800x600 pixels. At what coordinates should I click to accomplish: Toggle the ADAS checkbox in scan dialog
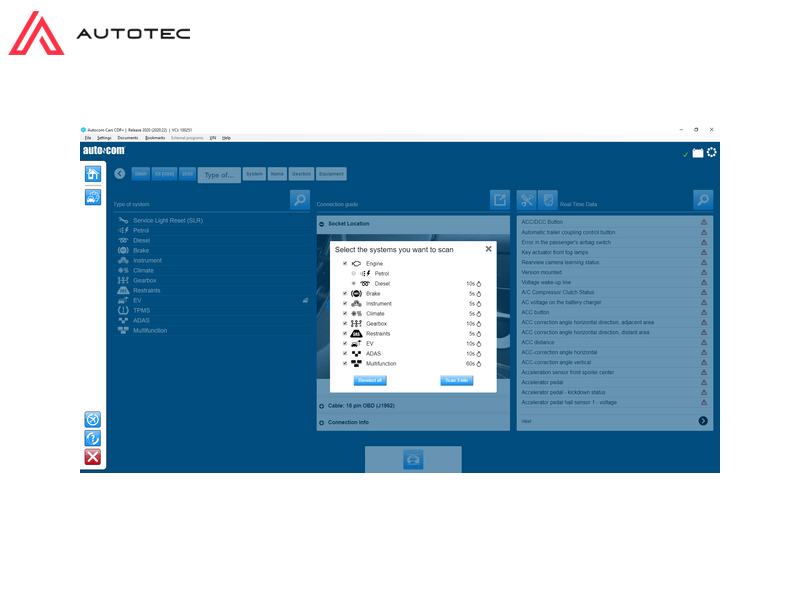point(345,354)
